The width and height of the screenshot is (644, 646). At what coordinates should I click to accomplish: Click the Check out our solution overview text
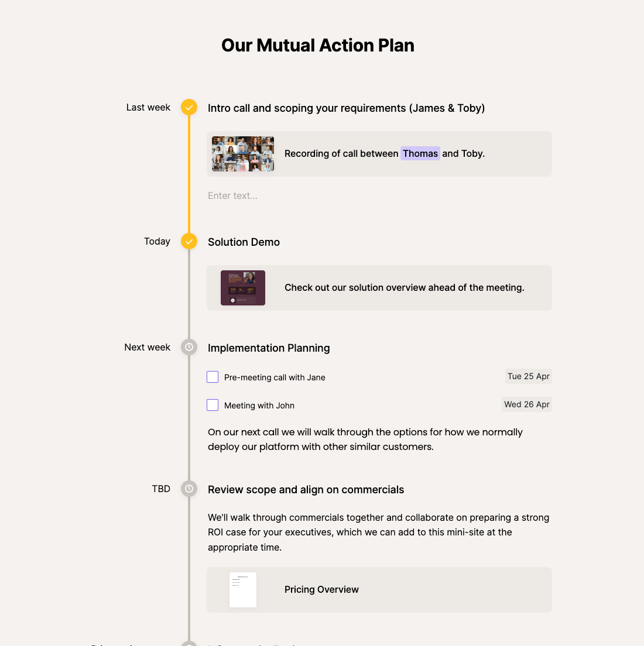(404, 288)
